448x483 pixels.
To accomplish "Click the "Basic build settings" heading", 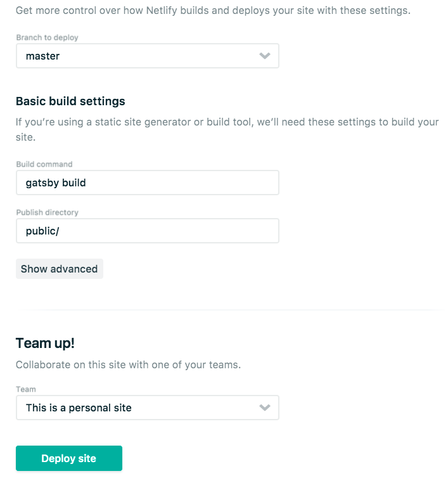I will (x=70, y=101).
